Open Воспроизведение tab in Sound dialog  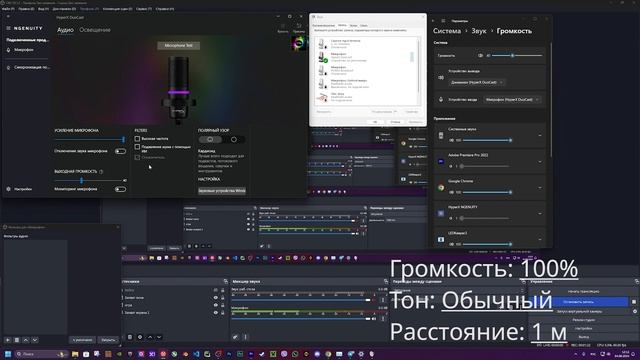(x=323, y=25)
